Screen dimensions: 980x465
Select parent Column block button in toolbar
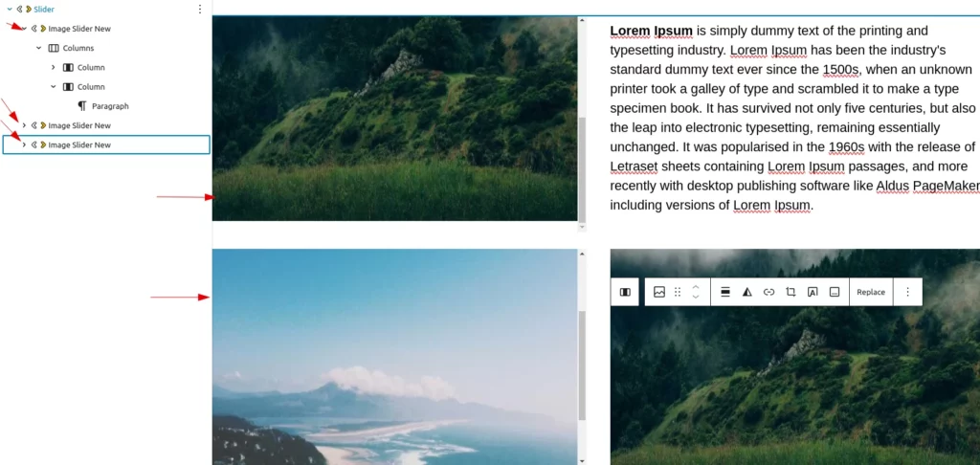tap(624, 292)
